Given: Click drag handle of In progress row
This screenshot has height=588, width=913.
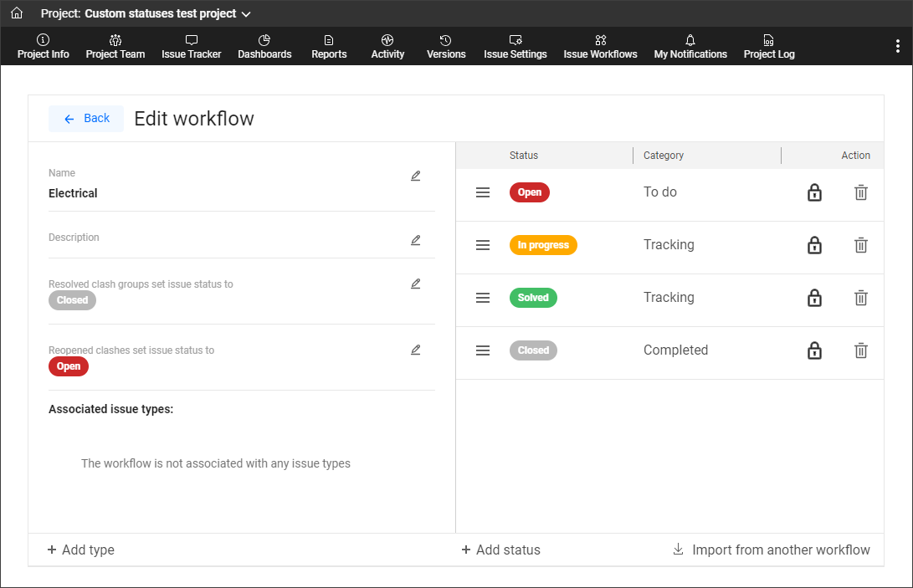Looking at the screenshot, I should 483,246.
